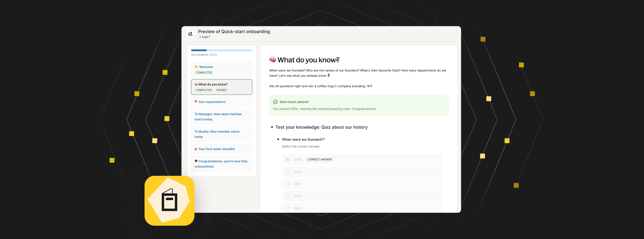
Task: Collapse the 'Test your knowledge' quiz section
Action: [272, 127]
